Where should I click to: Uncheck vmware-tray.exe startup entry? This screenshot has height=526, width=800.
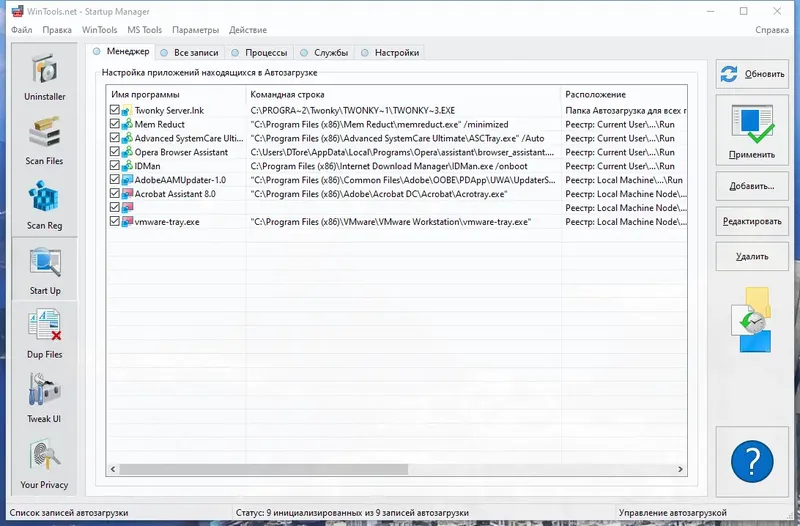115,221
